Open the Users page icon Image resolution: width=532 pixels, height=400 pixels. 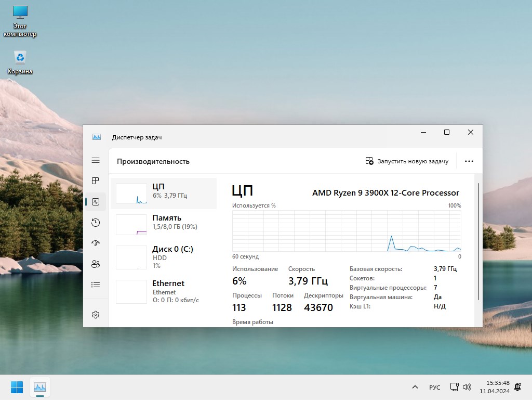pos(96,264)
